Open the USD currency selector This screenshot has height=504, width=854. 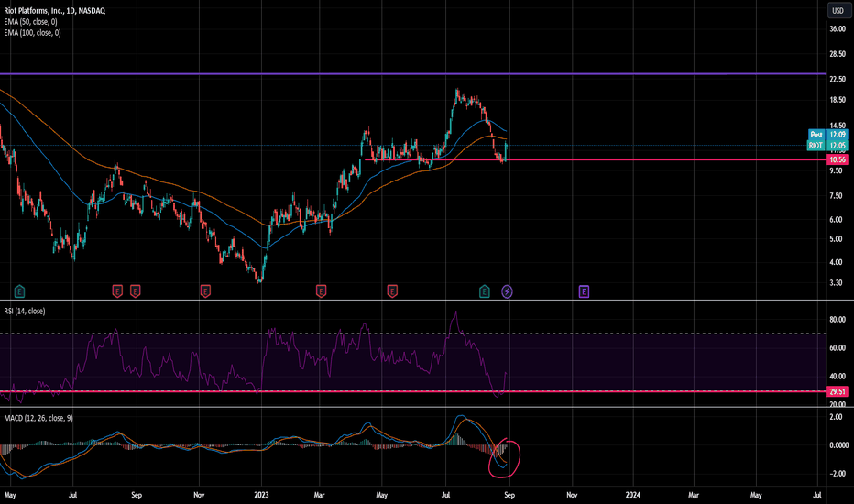point(838,10)
